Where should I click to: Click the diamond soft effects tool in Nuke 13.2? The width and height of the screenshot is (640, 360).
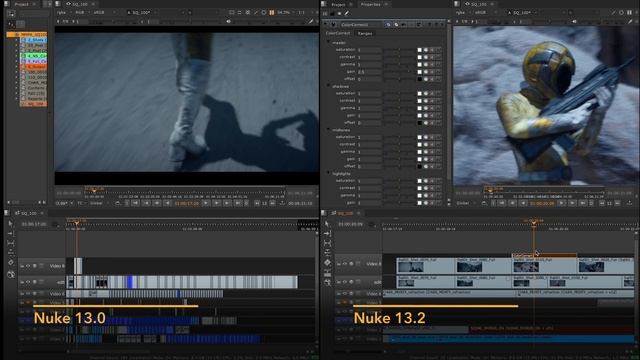327,263
